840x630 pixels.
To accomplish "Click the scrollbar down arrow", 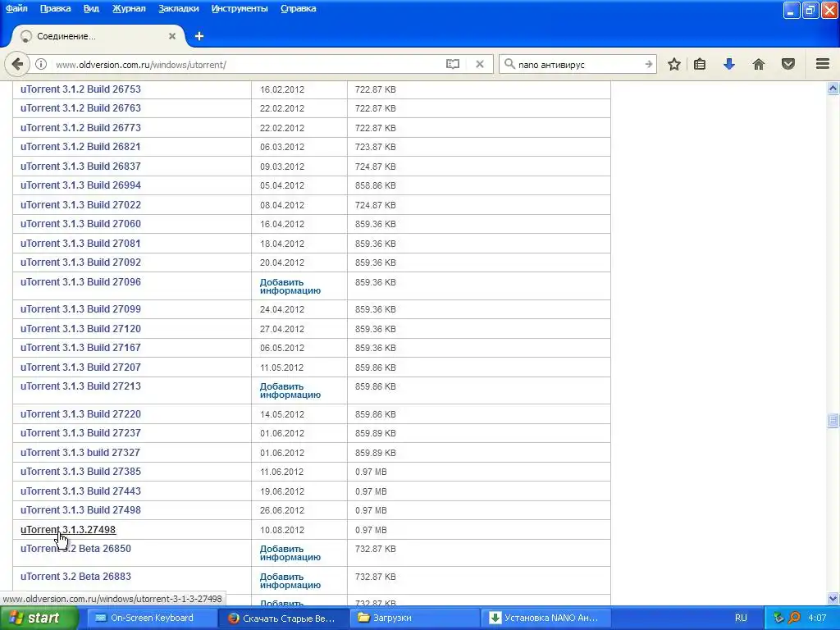I will click(833, 598).
